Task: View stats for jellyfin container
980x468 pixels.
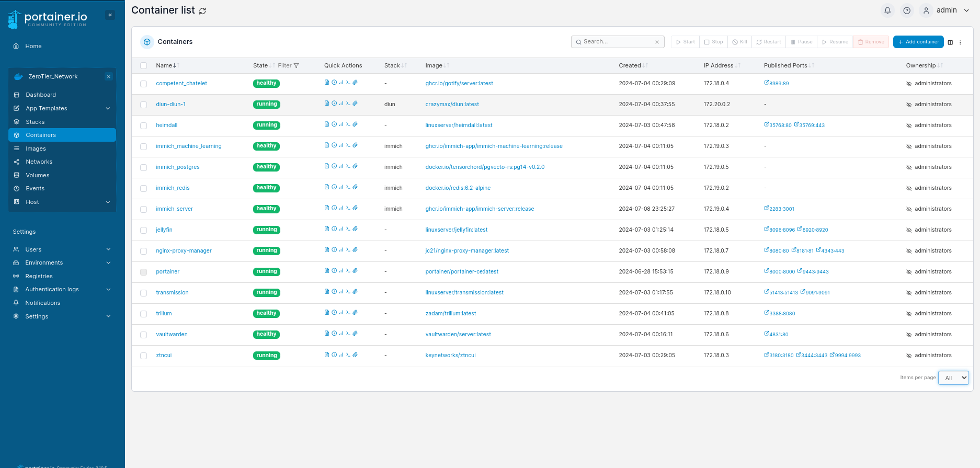Action: click(341, 229)
